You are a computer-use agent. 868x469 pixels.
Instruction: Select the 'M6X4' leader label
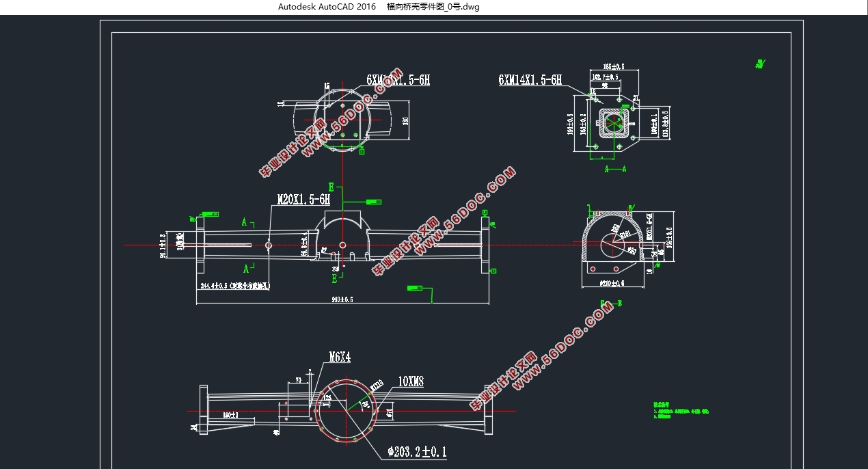pos(340,357)
